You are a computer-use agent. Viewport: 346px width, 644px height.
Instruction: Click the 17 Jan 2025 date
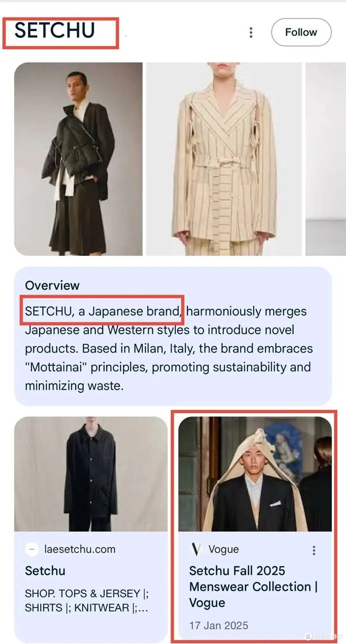coord(219,625)
